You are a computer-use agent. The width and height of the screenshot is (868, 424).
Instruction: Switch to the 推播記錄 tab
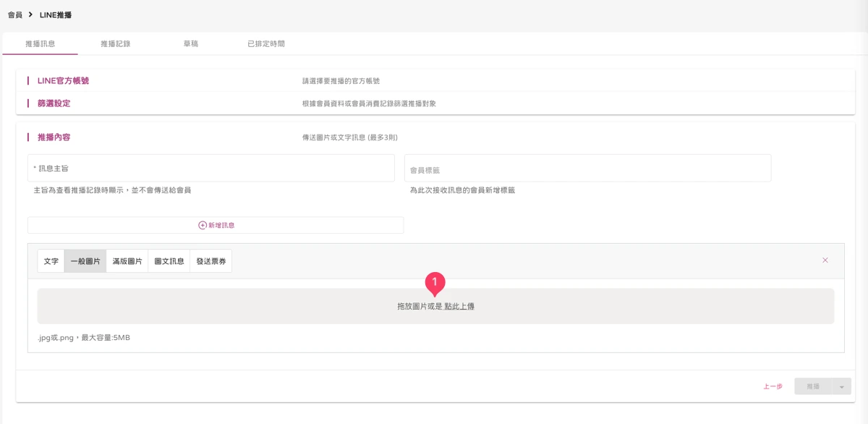[x=116, y=43]
